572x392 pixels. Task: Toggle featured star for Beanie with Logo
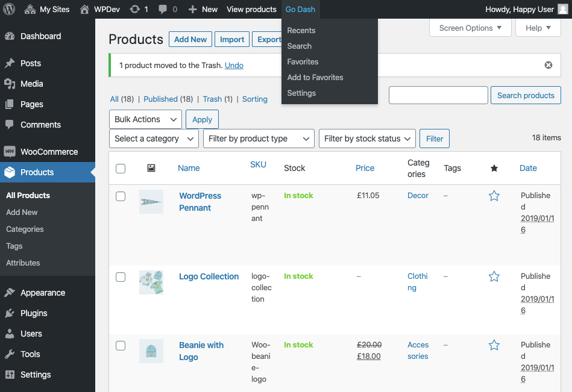click(494, 345)
